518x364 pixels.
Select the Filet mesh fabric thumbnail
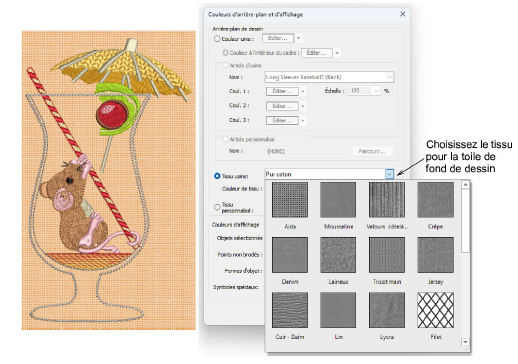point(435,310)
